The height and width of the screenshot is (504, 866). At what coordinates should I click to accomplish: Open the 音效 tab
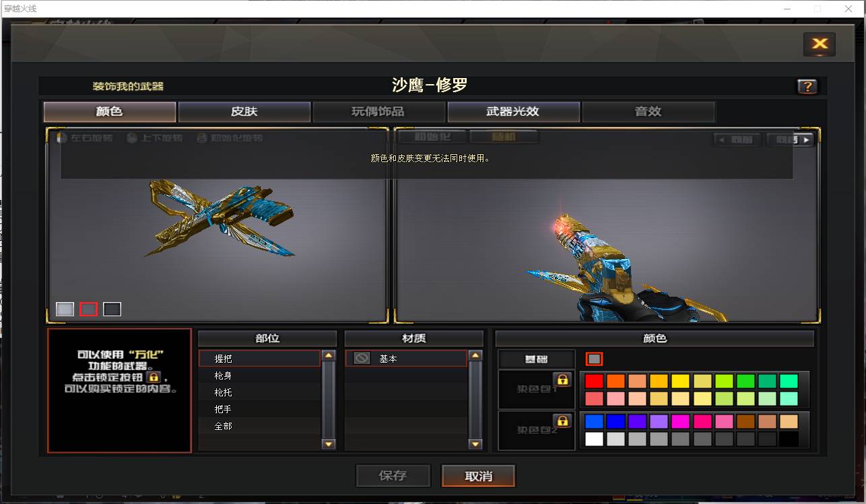coord(648,112)
